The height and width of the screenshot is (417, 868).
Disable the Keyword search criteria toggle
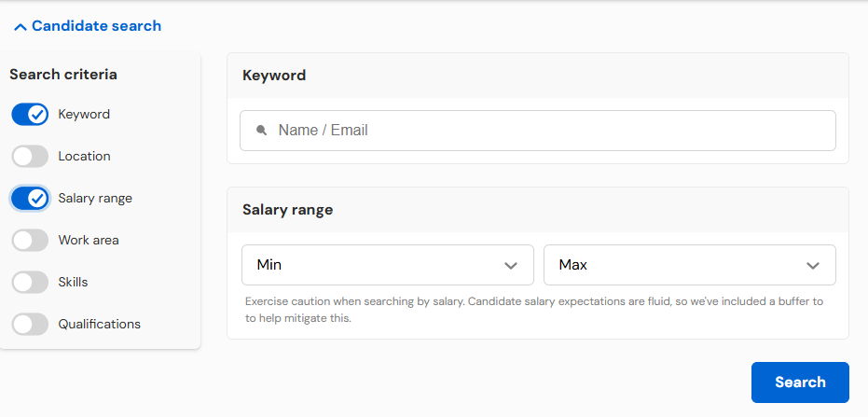(x=30, y=115)
